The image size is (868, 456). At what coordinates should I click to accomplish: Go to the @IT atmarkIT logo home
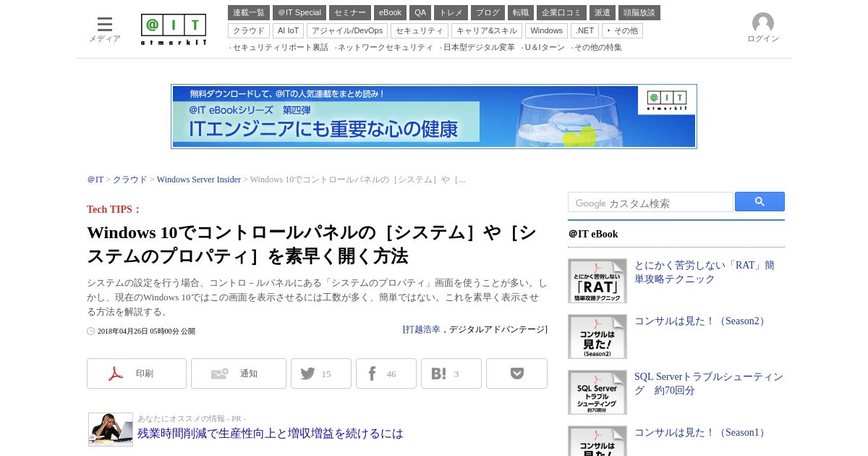tap(174, 30)
